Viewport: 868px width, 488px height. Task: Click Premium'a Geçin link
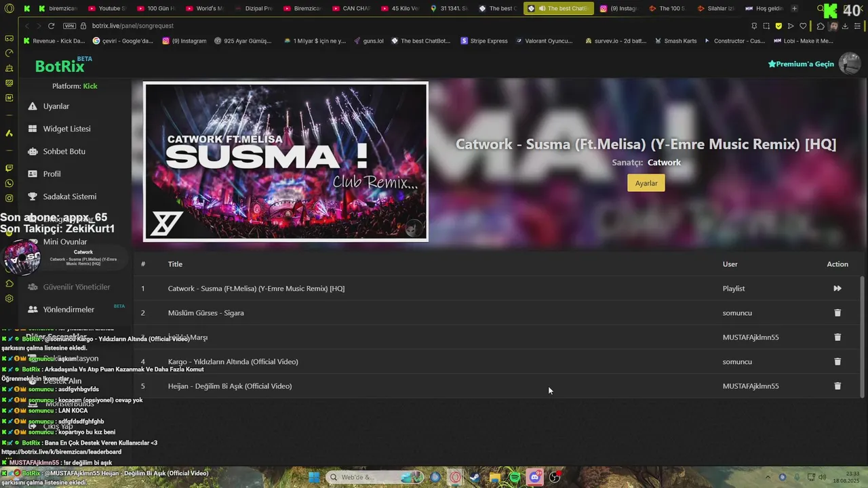801,64
